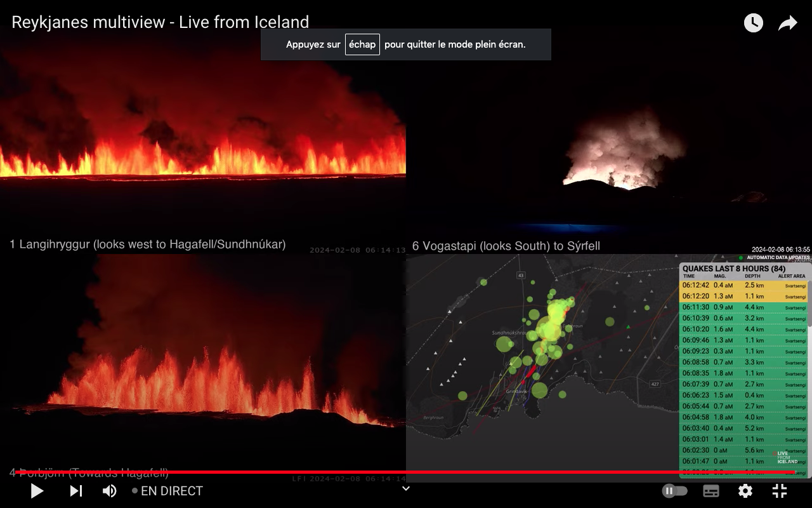Click the video title Reykjanes multiview
The image size is (812, 508).
click(160, 22)
